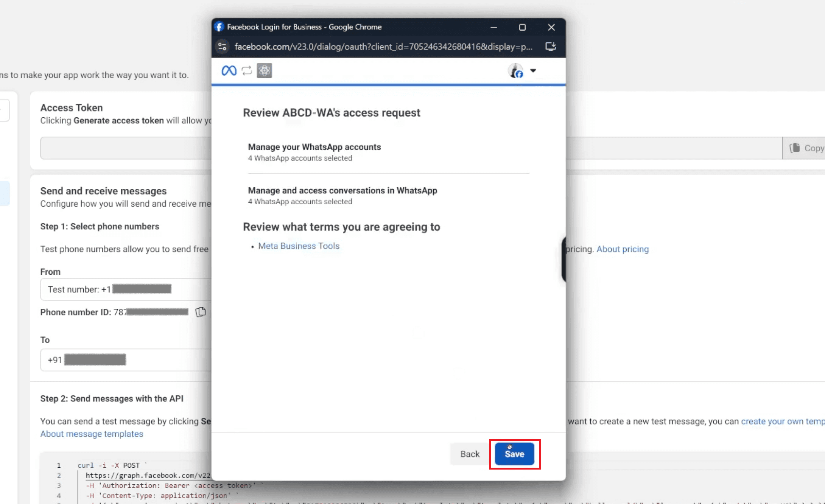
Task: Click the Meta logo icon
Action: pos(229,70)
